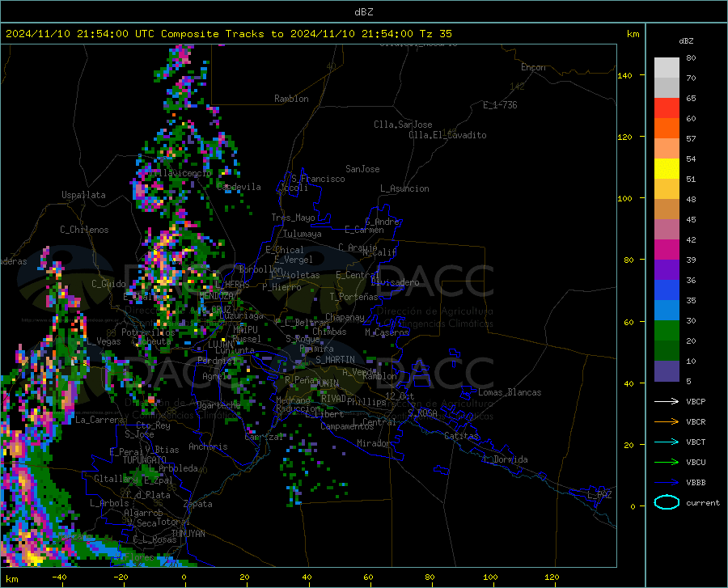Screen dimensions: 728x588
Task: Click the TUPUNGATO location label
Action: pyautogui.click(x=145, y=460)
